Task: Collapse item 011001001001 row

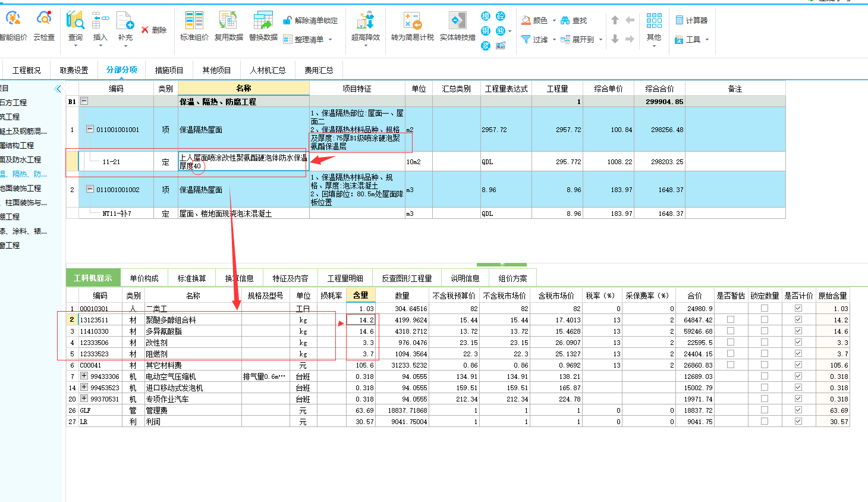Action: [x=90, y=129]
